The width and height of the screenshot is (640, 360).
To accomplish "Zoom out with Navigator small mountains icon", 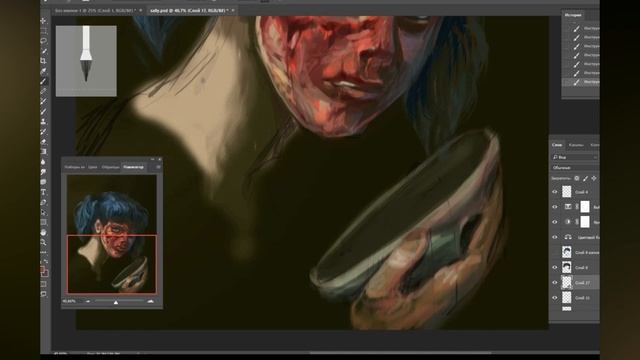I will coord(88,302).
